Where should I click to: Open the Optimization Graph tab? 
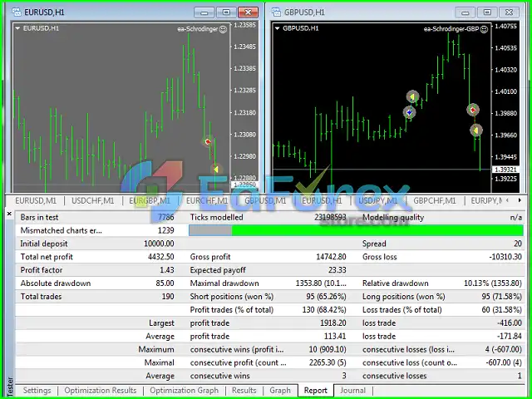coord(185,391)
